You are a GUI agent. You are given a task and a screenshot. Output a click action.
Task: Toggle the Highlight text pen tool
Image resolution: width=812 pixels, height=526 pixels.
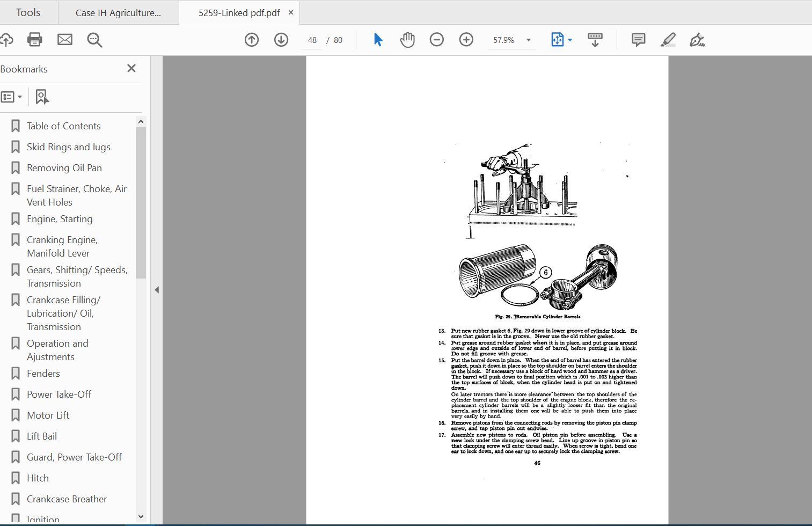[x=668, y=40]
